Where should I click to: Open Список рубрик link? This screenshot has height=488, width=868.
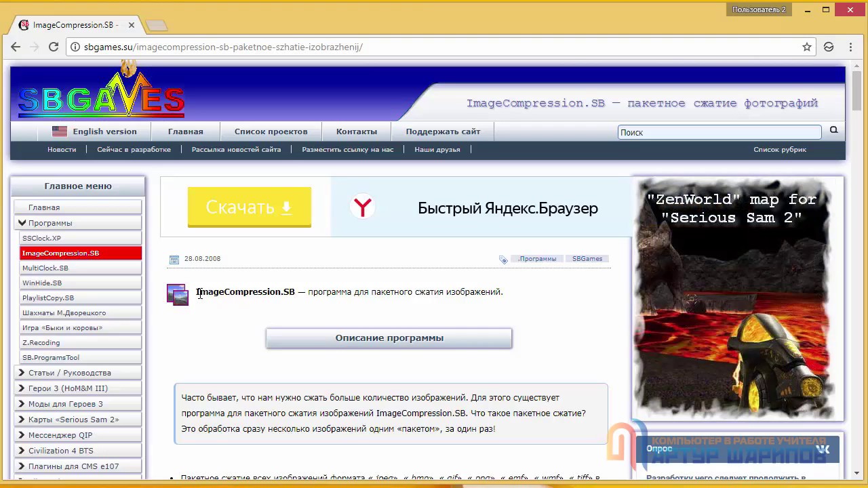point(780,149)
